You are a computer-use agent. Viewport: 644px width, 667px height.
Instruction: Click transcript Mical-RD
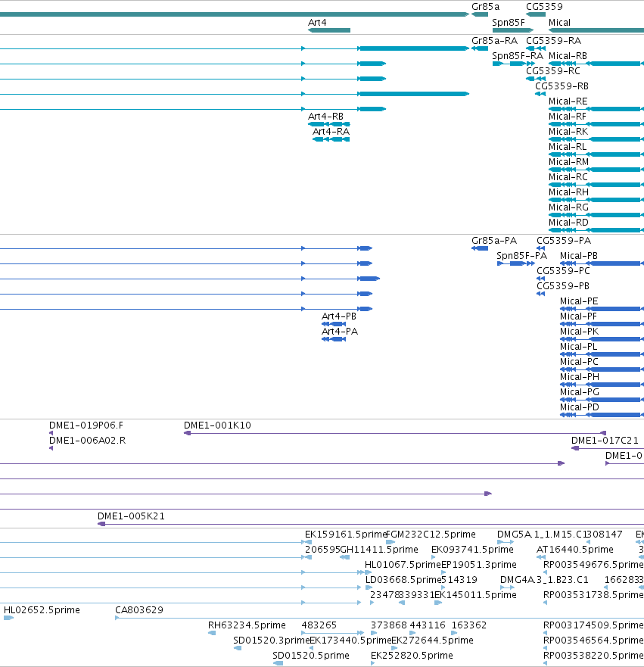tap(596, 230)
